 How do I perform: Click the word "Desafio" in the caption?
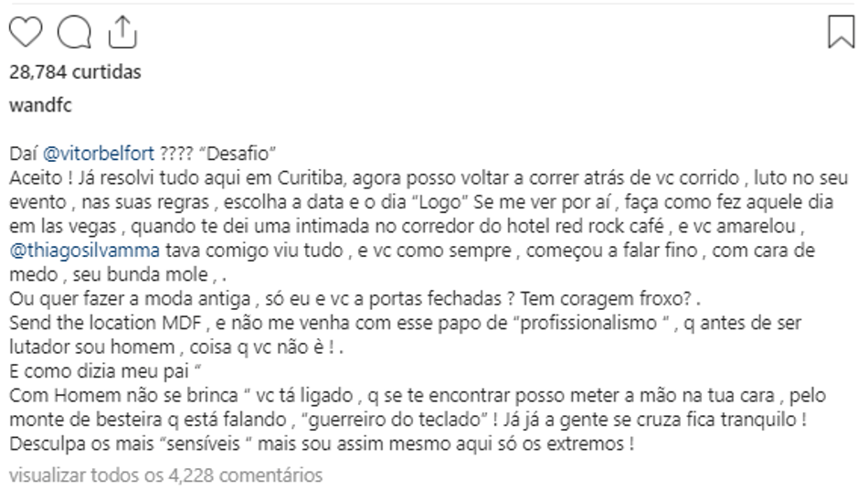pyautogui.click(x=240, y=153)
